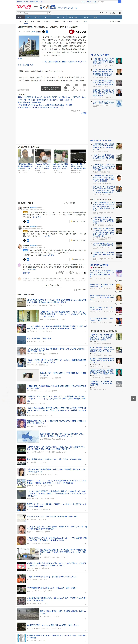Open the 707 comments bubble under the headline
Screen dimensions: 138x644
pos(33,32)
